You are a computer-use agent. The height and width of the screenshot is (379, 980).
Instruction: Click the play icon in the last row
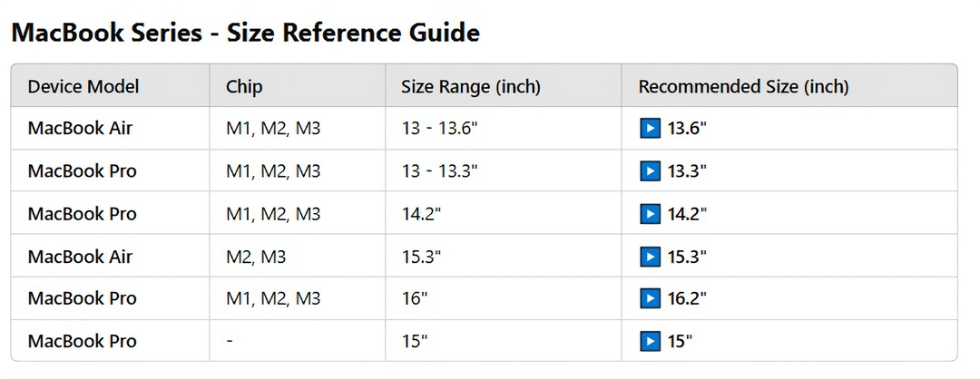pyautogui.click(x=650, y=342)
